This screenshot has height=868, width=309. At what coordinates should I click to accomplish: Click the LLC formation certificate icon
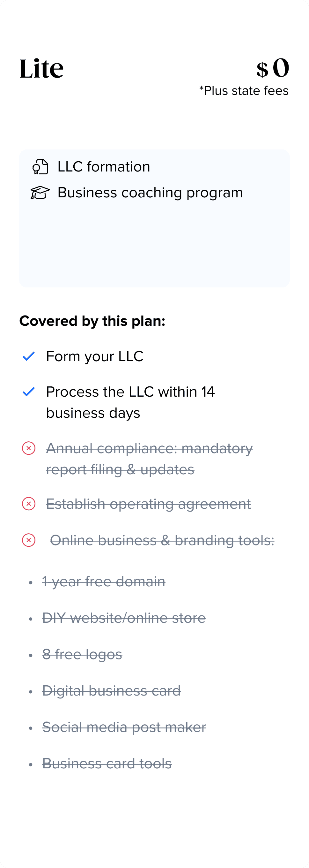coord(40,167)
